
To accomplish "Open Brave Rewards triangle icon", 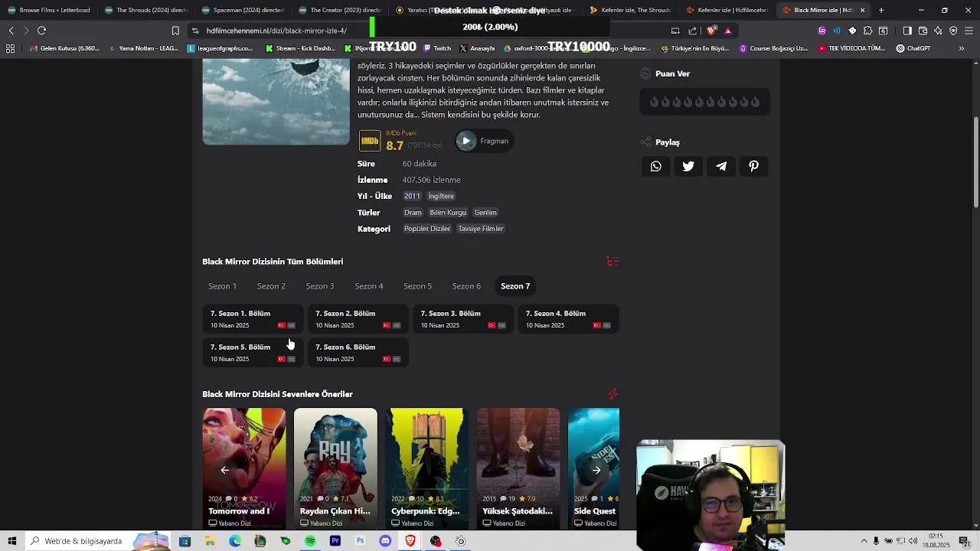I will (728, 31).
